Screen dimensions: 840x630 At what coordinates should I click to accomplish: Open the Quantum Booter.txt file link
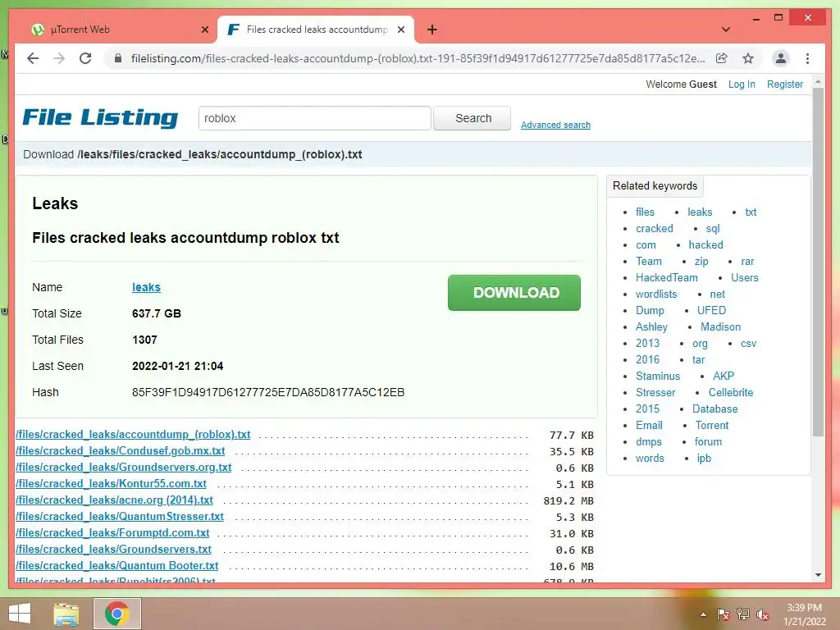[x=116, y=566]
